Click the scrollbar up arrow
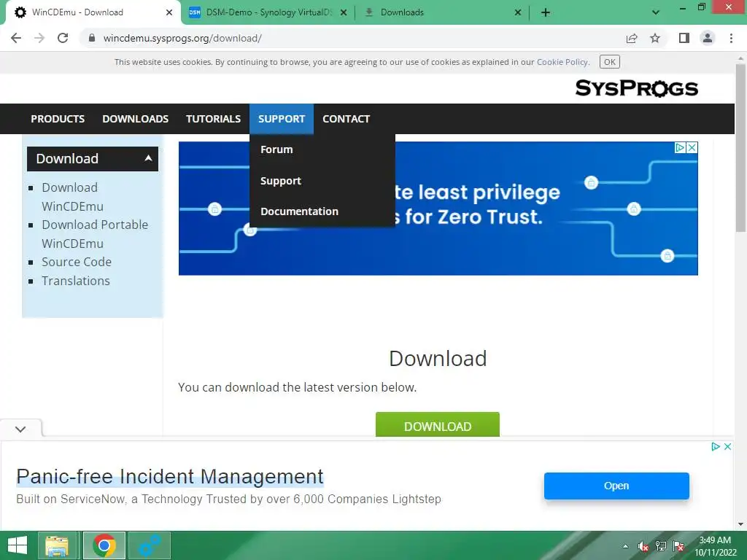 [x=741, y=58]
